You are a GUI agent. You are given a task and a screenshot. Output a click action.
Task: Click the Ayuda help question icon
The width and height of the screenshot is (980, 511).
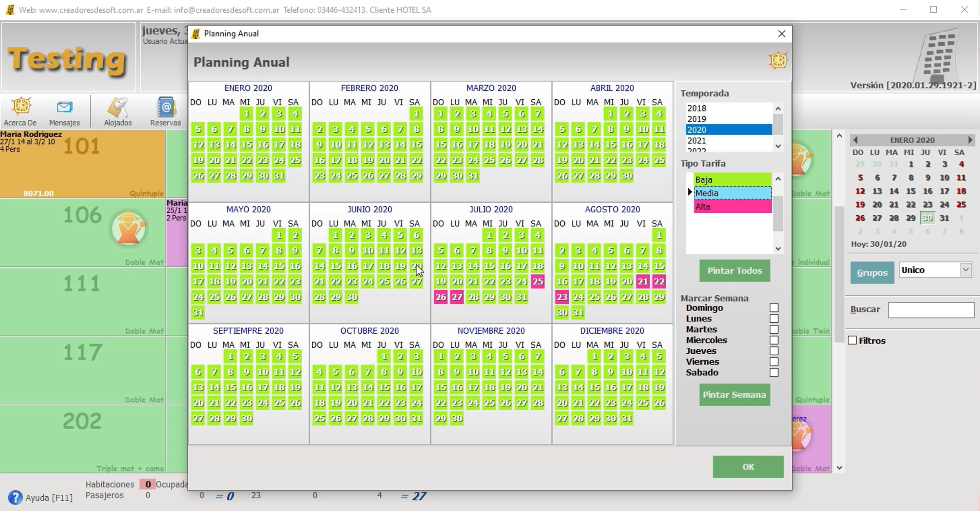click(15, 497)
